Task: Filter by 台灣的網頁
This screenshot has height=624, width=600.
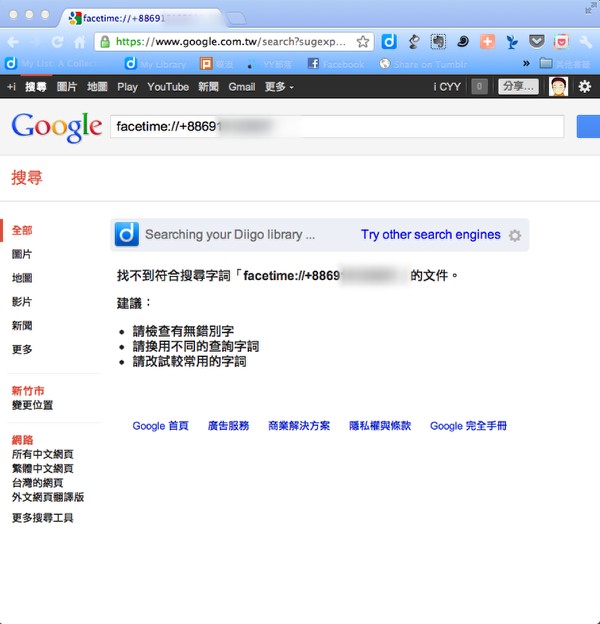Action: 37,483
